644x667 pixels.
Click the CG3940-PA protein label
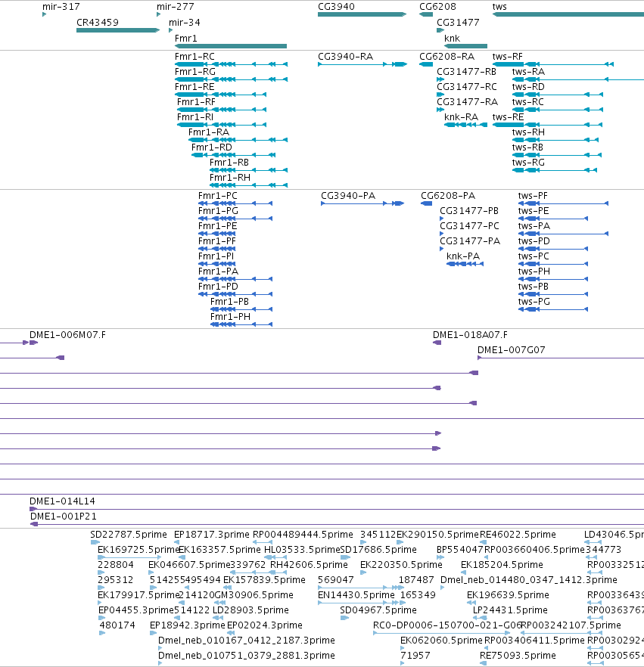tap(348, 196)
